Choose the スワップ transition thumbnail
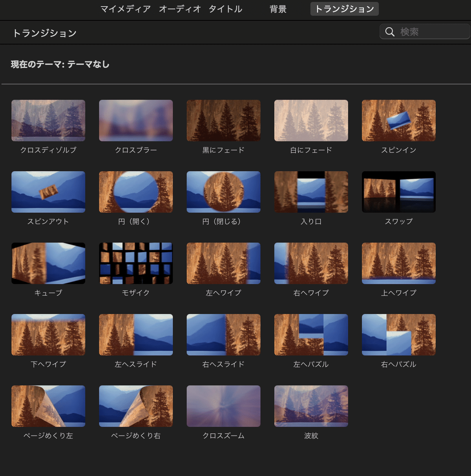Viewport: 471px width, 476px height. (x=398, y=192)
